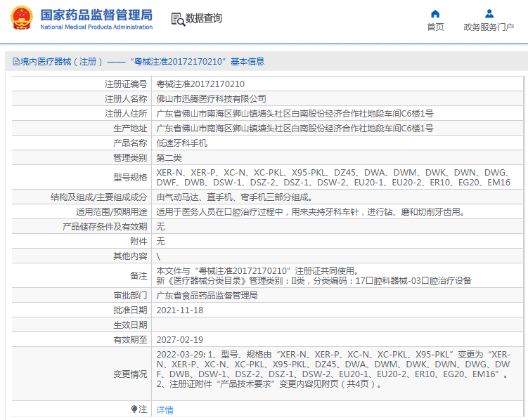
Task: Click the 政务服务门户 user icon
Action: (x=489, y=14)
